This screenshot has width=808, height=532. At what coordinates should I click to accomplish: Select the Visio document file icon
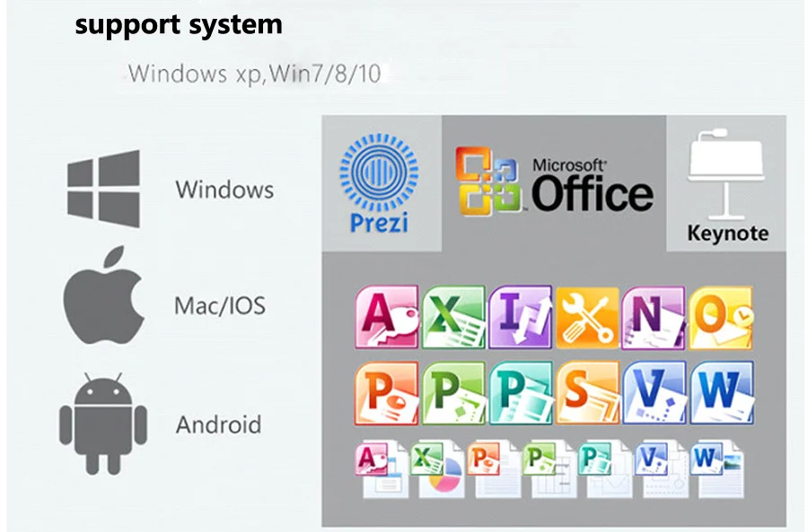662,468
